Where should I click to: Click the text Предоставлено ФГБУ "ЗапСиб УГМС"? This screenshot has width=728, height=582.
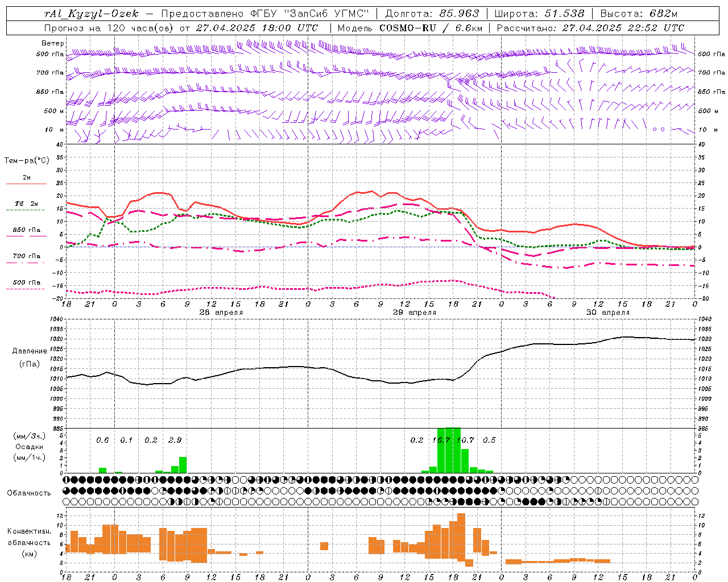tap(266, 14)
